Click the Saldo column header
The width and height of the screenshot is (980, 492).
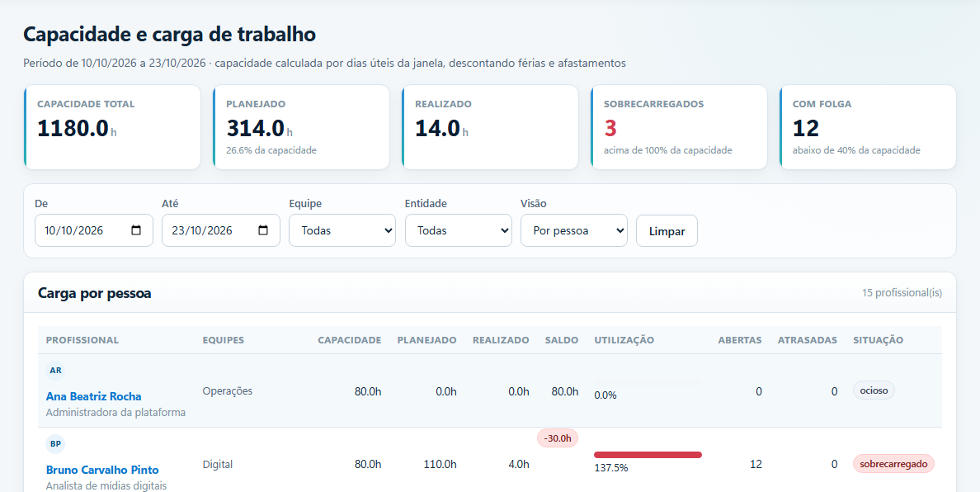click(x=561, y=340)
